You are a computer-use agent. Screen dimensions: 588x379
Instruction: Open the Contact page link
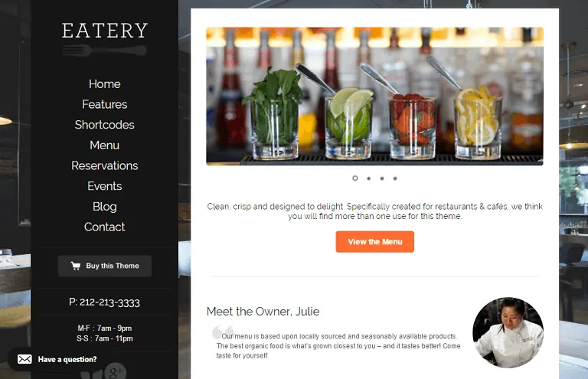coord(105,227)
